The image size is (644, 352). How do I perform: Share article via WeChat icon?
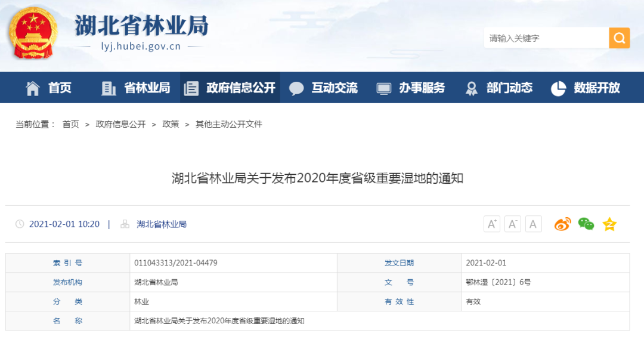point(586,224)
